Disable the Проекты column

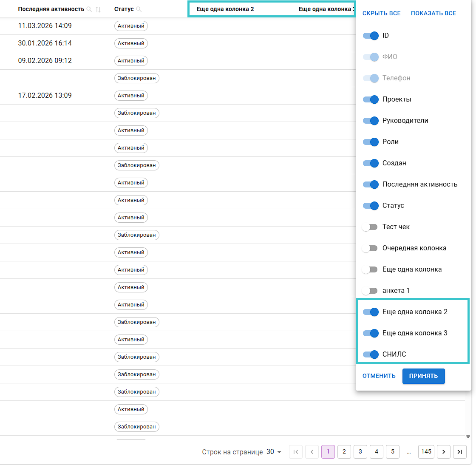[x=371, y=99]
